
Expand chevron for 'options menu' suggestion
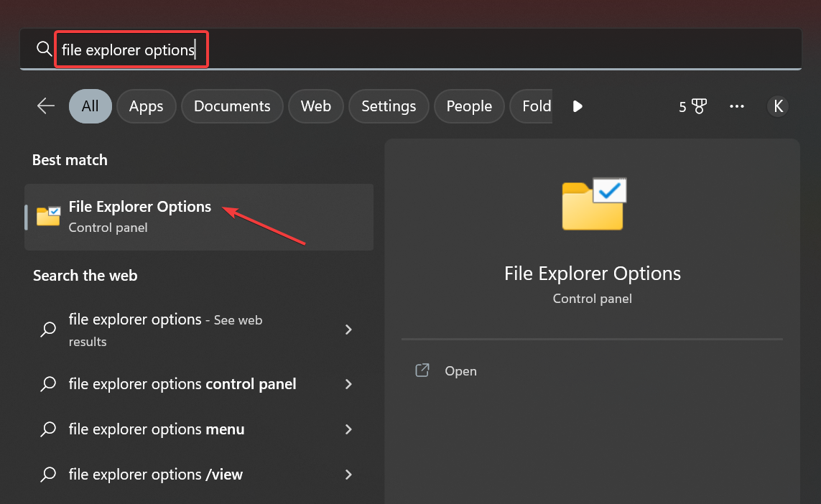click(348, 429)
